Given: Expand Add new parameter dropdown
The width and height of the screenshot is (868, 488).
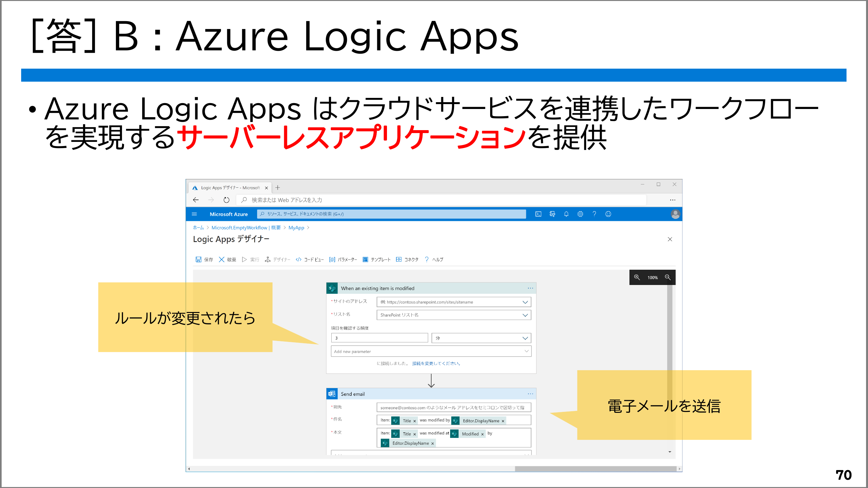Looking at the screenshot, I should [x=526, y=351].
